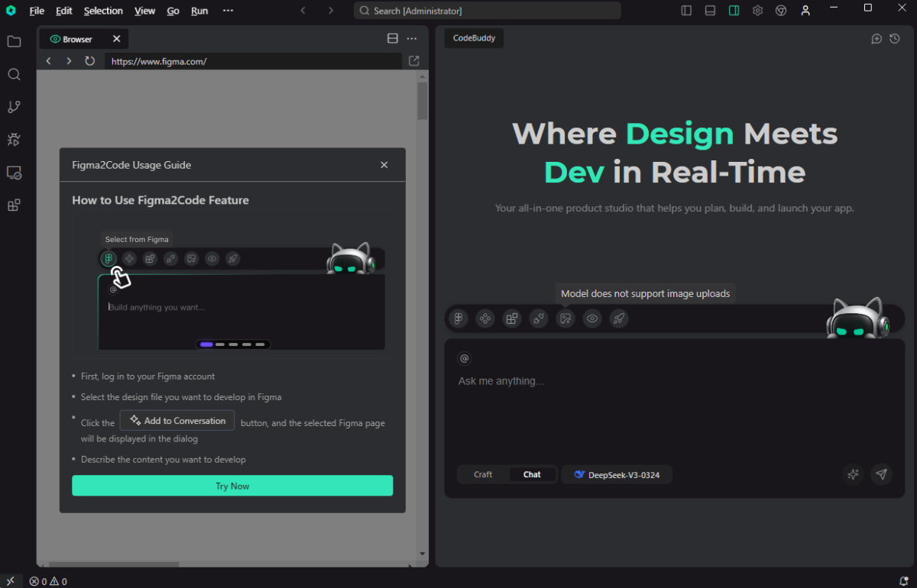Screen dimensions: 917x588
Task: Click the image upload icon in chat toolbar
Action: (565, 318)
